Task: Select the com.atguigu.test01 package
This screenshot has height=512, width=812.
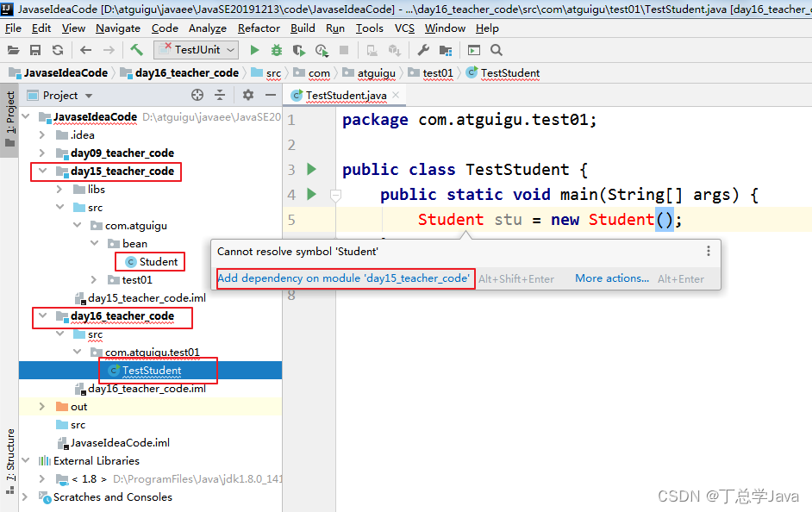Action: click(x=152, y=352)
